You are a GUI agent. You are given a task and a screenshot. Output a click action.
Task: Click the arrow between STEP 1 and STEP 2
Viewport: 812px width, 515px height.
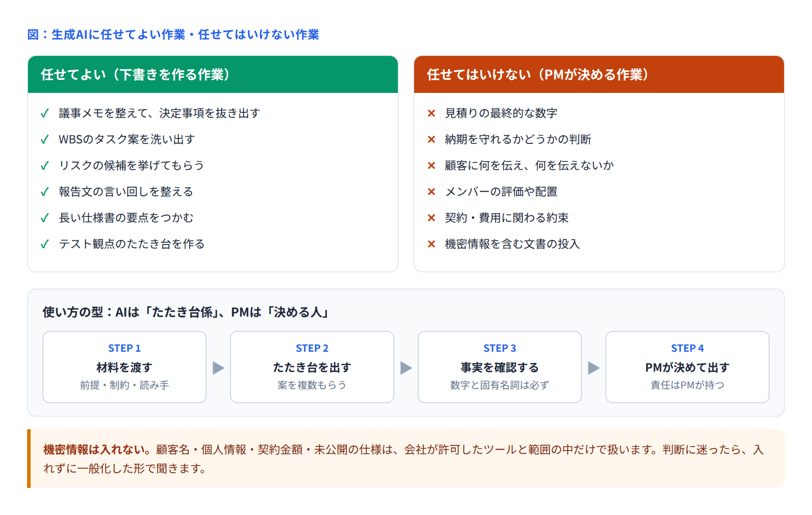(x=219, y=368)
